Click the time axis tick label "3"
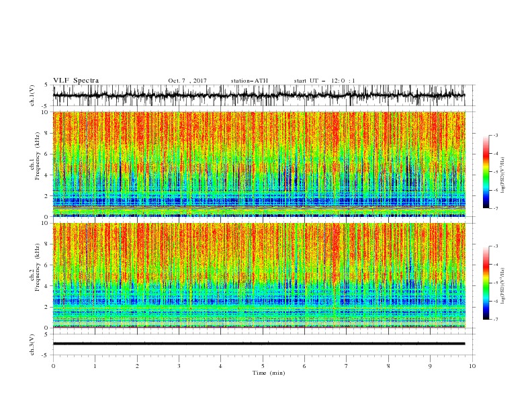 coord(179,366)
